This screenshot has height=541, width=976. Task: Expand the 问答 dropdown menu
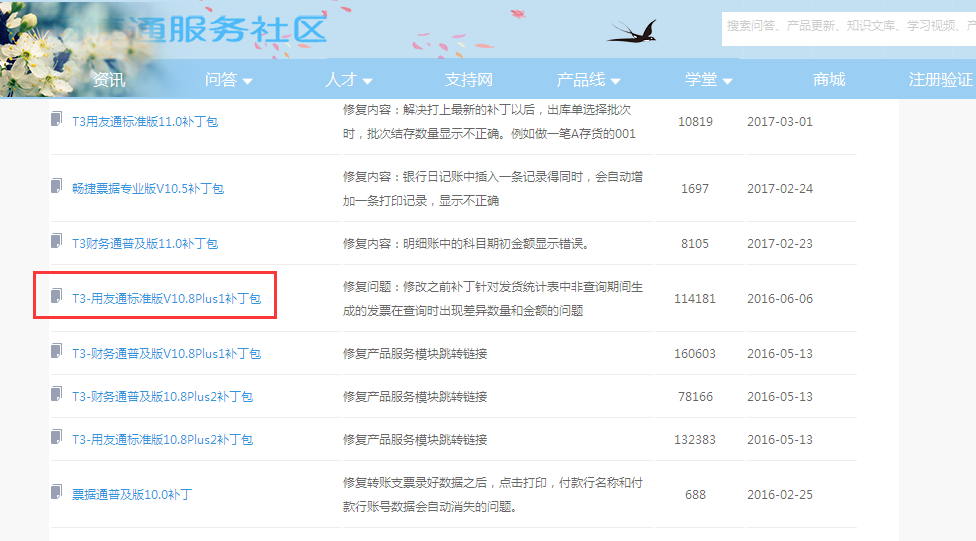pyautogui.click(x=229, y=80)
